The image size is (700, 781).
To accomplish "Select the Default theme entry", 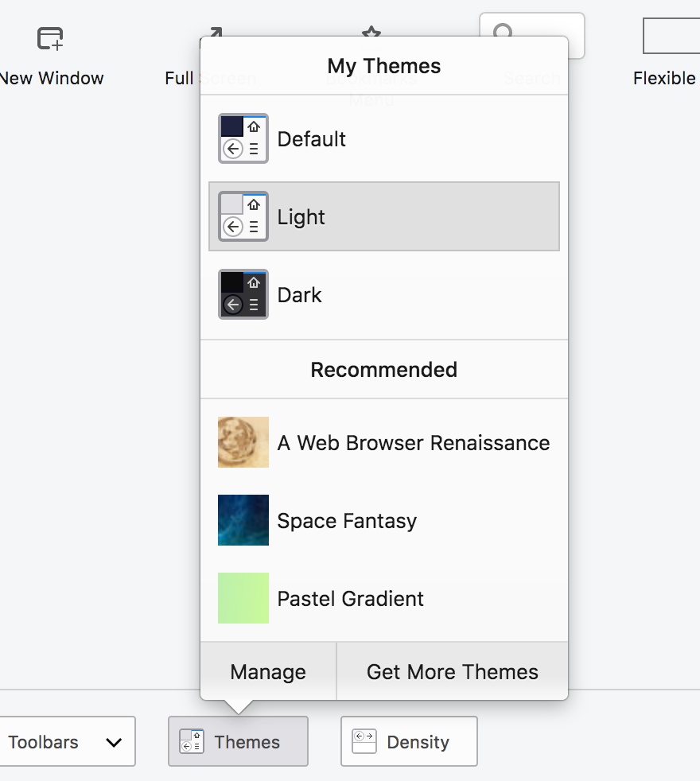I will click(311, 139).
